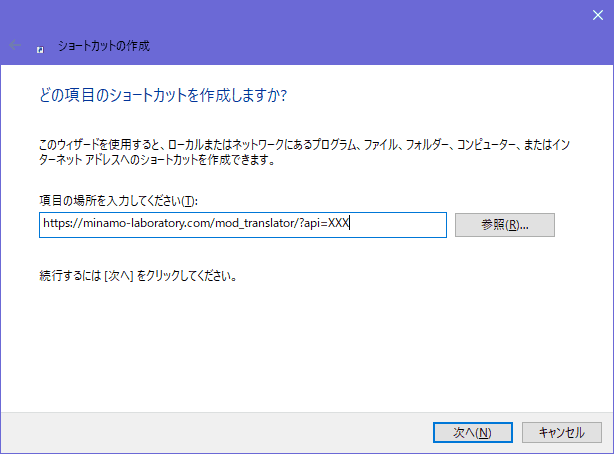The height and width of the screenshot is (454, 614).
Task: Click the shortcut wizard icon beside the title
Action: [x=40, y=47]
